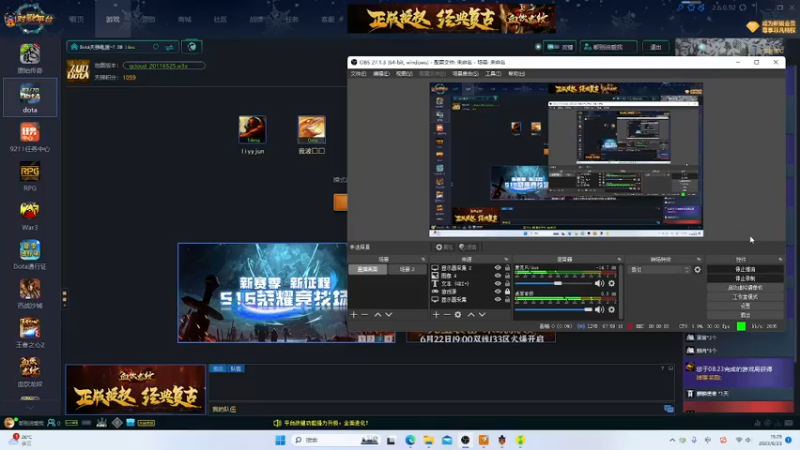
Task: Open the desktop audio channel settings gear
Action: [611, 309]
